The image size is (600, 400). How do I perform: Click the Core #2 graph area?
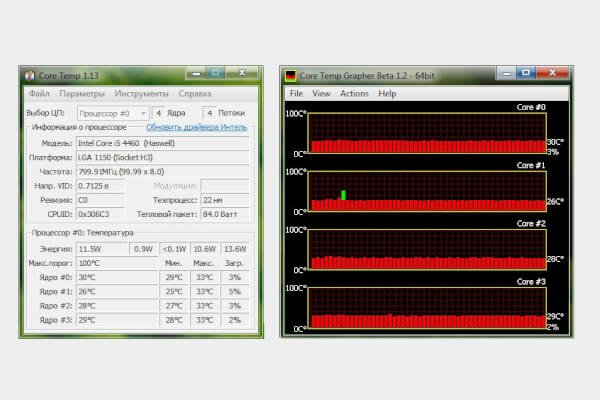(x=427, y=250)
